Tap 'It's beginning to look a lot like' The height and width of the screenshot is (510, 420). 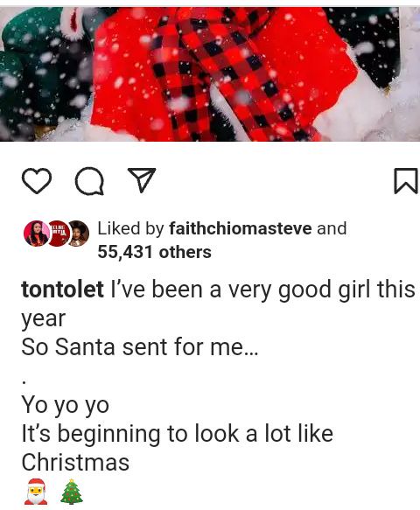[178, 434]
